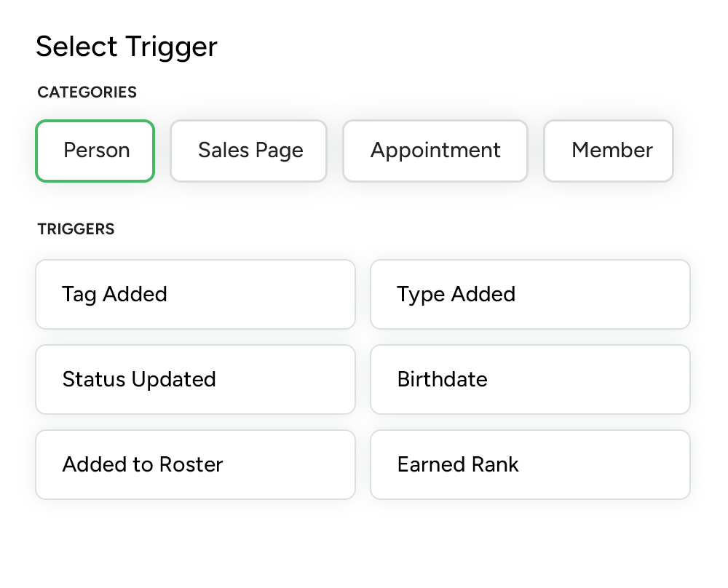Image resolution: width=728 pixels, height=588 pixels.
Task: Open the Appointment category
Action: click(435, 151)
